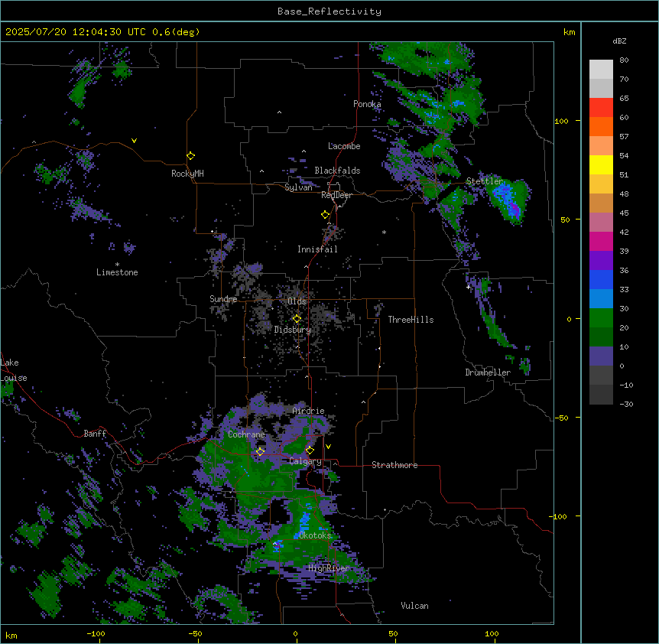The image size is (659, 644).
Task: Click the RedDeer city label
Action: click(x=336, y=195)
